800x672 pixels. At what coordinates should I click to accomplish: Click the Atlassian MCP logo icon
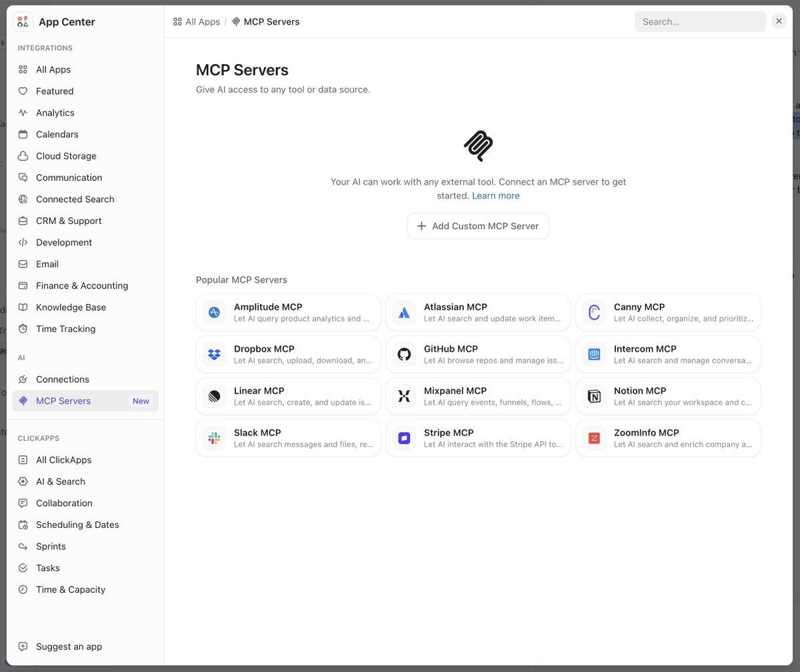tap(404, 312)
